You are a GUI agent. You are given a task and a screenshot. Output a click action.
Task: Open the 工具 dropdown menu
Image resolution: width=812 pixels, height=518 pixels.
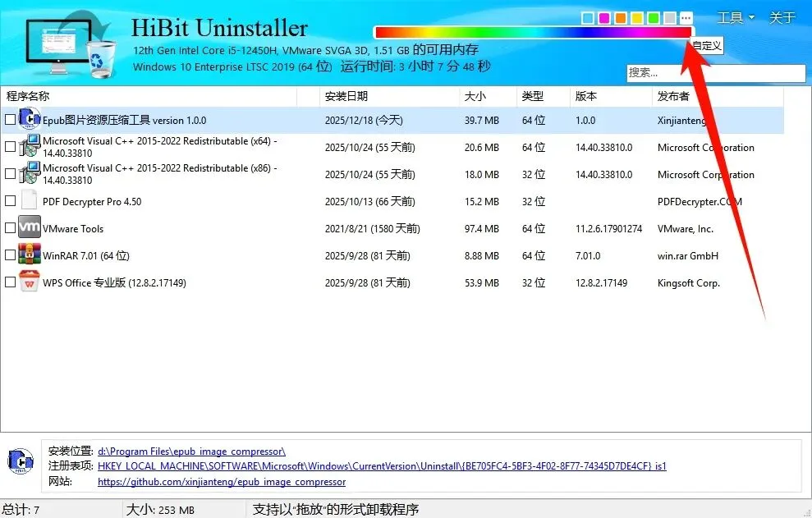point(736,18)
